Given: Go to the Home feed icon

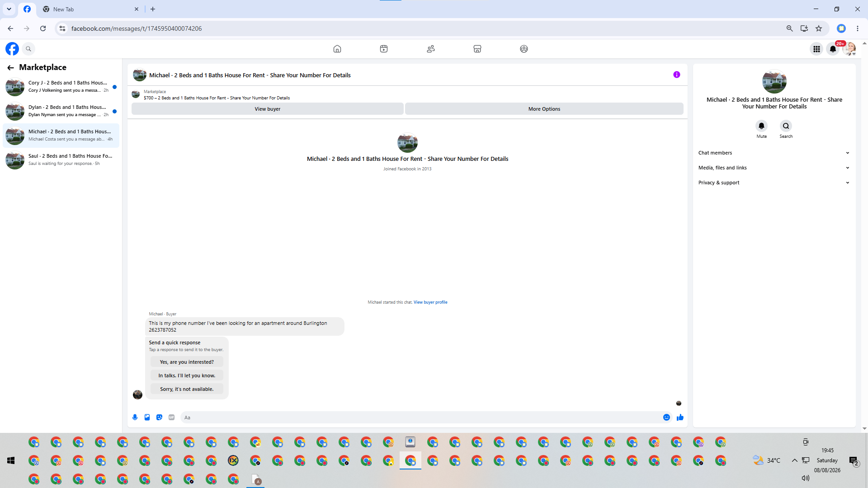Looking at the screenshot, I should click(x=337, y=49).
